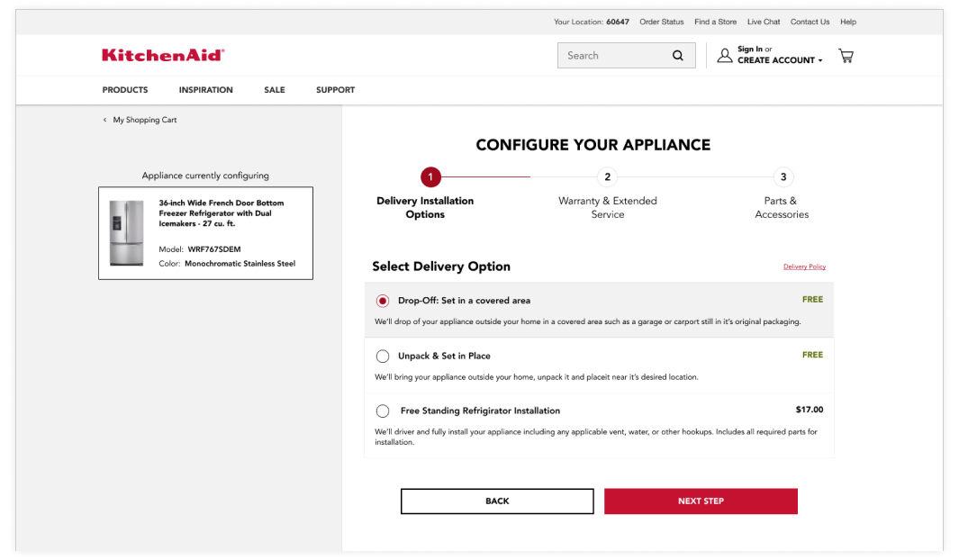Go to step 2 circle indicator
The image size is (959, 560).
pos(607,177)
